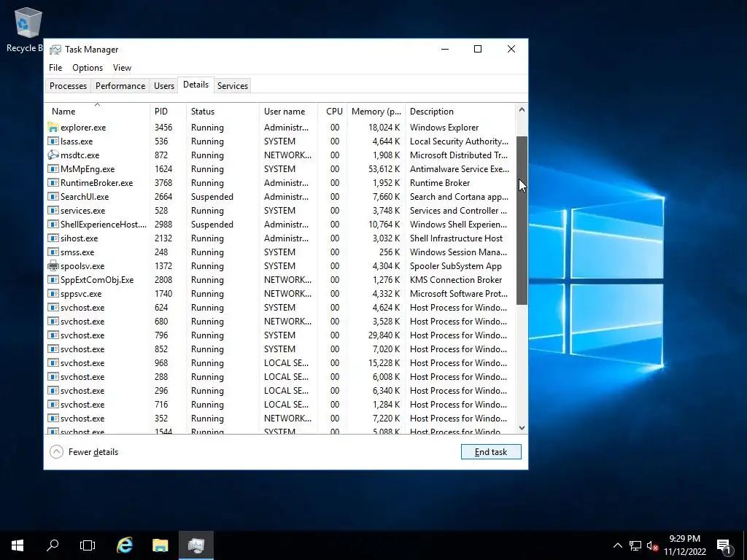
Task: Show hidden tray icons chevron
Action: (x=617, y=545)
